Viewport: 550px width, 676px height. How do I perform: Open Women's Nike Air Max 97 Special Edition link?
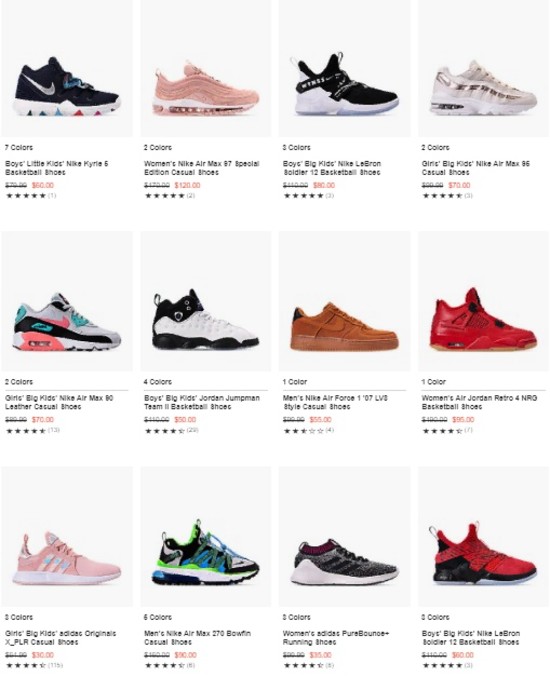coord(202,168)
